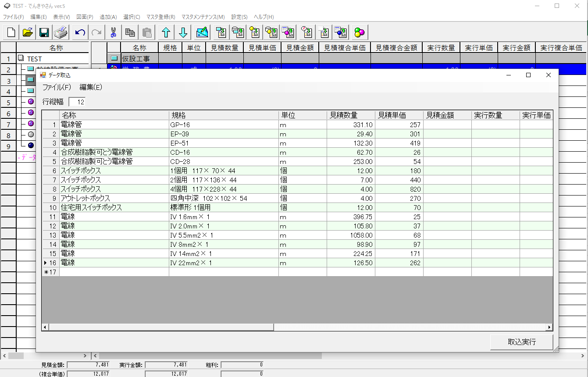Select tree row 8 gray ball item

pos(31,135)
